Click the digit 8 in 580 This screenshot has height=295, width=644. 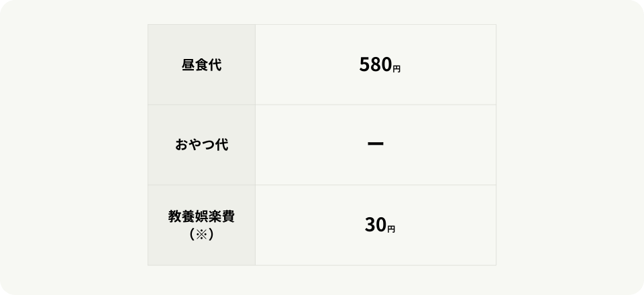coord(375,65)
